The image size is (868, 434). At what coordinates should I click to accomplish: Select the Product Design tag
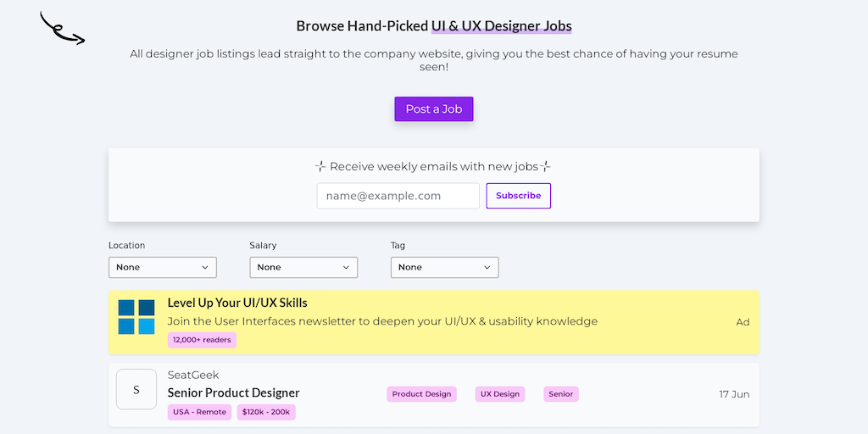click(421, 394)
